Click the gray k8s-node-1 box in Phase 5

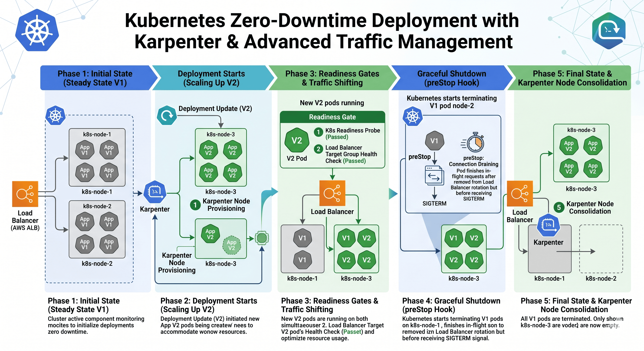click(550, 249)
